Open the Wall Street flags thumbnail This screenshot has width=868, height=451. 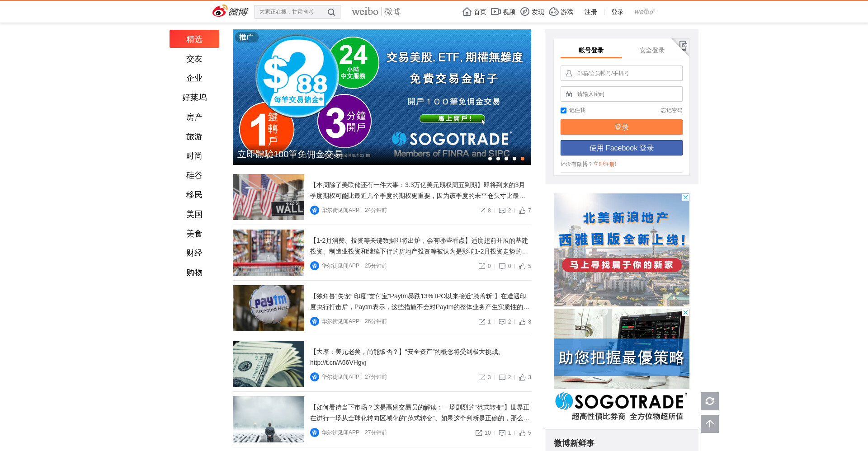(x=269, y=197)
